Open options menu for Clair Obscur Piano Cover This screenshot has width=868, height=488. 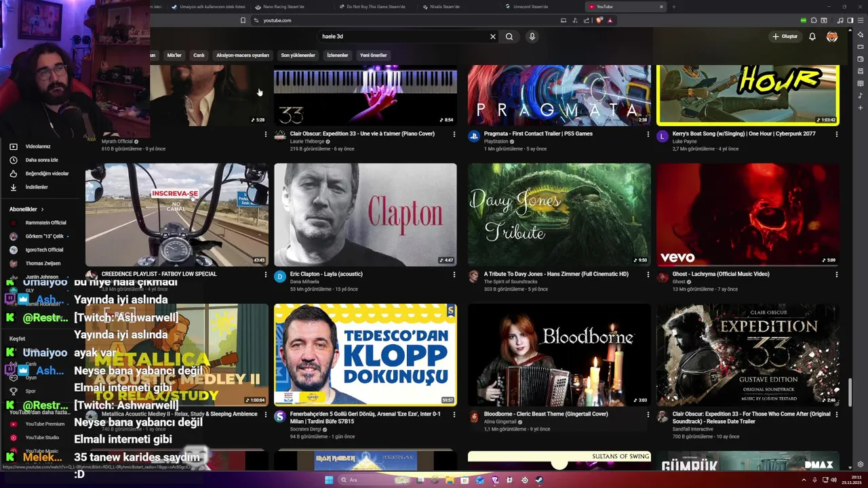454,134
